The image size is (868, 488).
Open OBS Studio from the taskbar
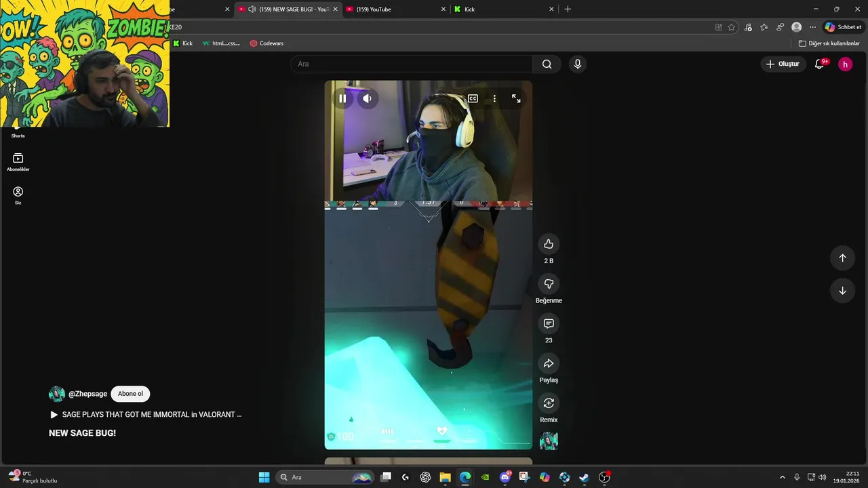click(604, 477)
